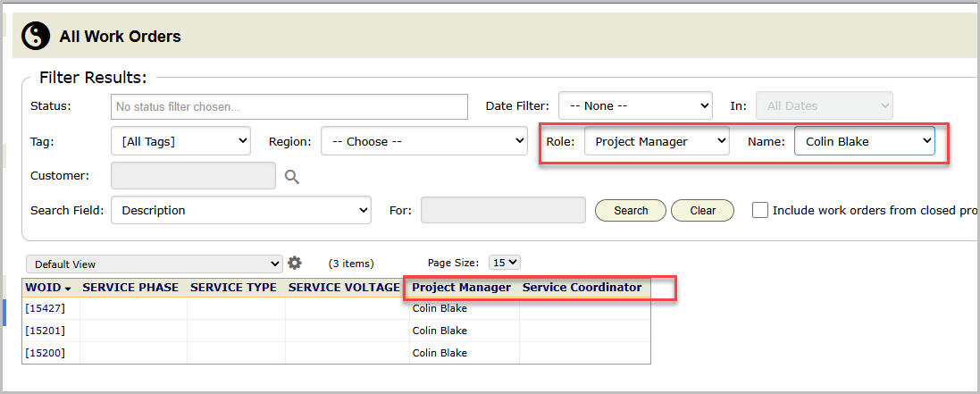The image size is (980, 394).
Task: Click the (3 items) count text
Action: point(351,264)
